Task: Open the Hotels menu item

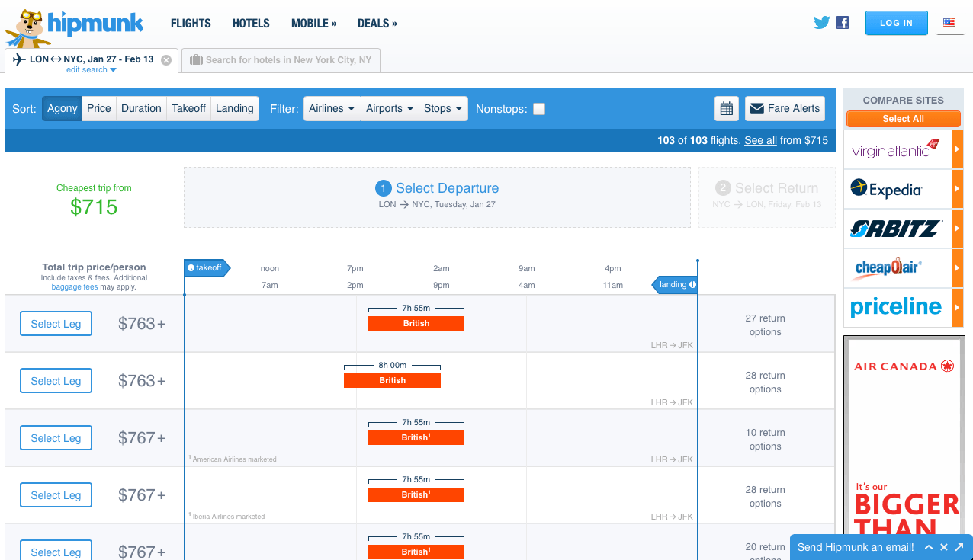Action: (251, 24)
